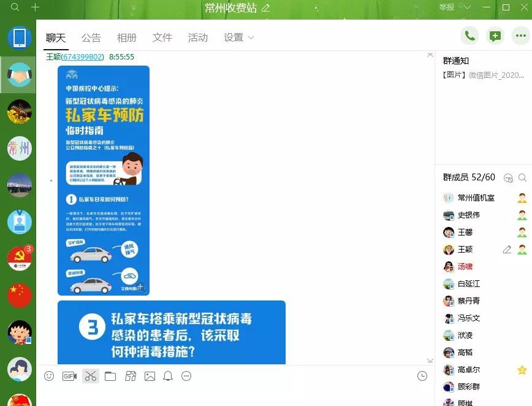This screenshot has height=406, width=532.
Task: Toggle the star beside 高卓尔
Action: tap(522, 370)
